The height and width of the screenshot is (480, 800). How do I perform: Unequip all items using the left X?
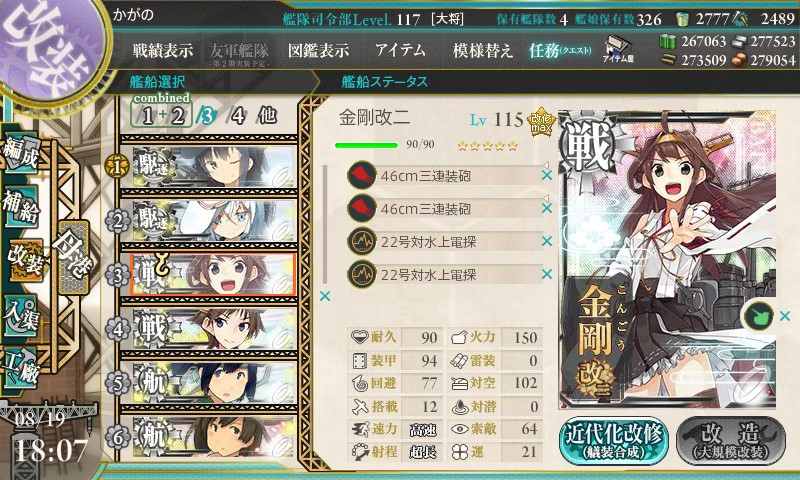[324, 296]
